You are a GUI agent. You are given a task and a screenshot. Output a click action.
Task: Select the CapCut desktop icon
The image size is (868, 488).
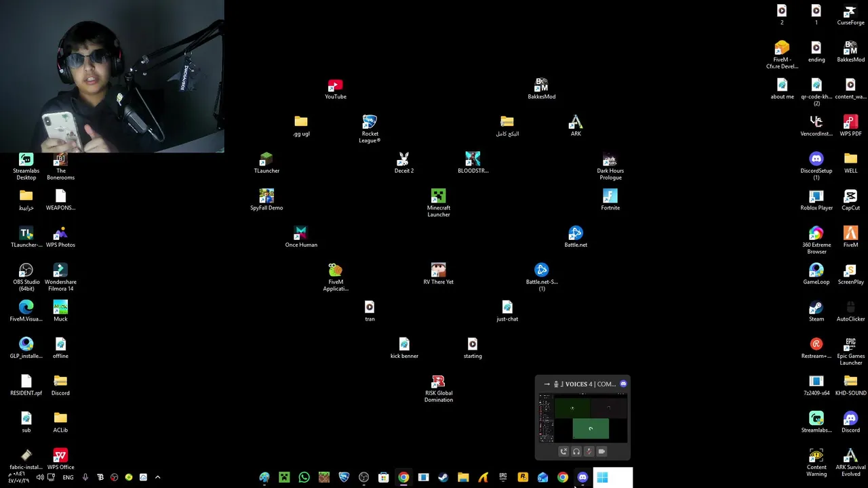point(850,200)
